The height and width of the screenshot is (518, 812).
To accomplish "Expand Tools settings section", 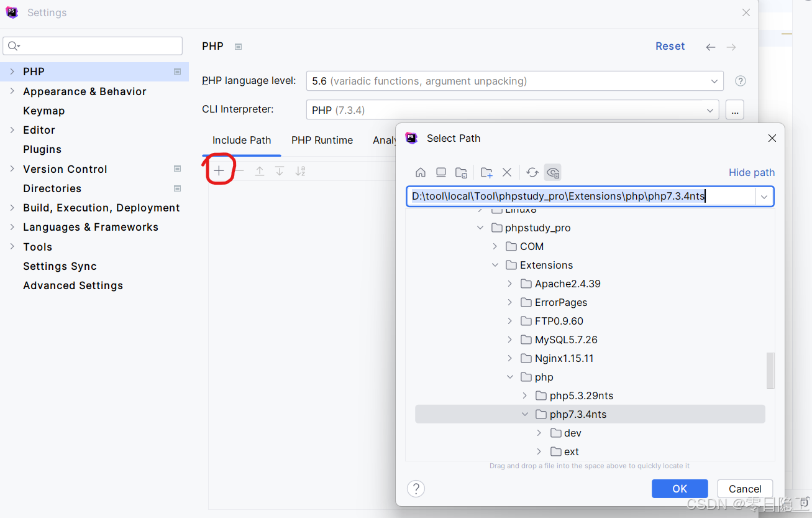I will tap(12, 246).
